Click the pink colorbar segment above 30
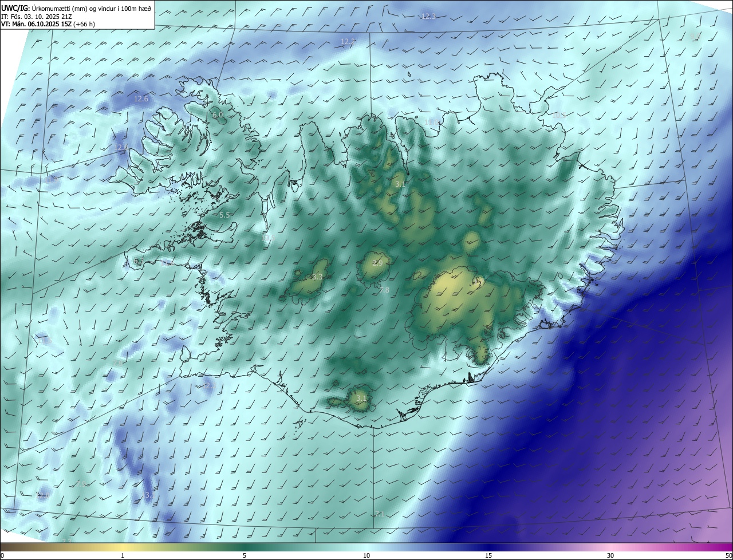This screenshot has height=560, width=733. coord(610,547)
